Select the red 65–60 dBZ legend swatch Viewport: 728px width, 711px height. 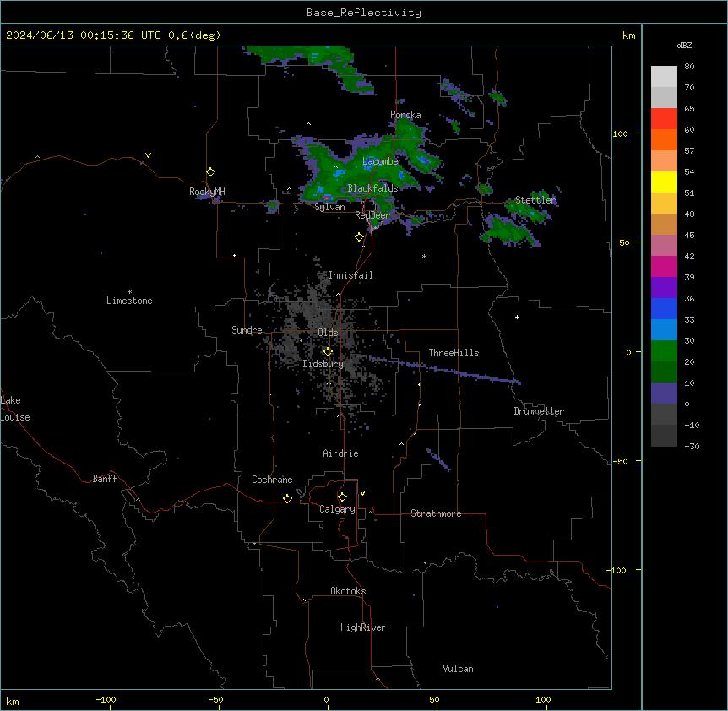(x=664, y=119)
